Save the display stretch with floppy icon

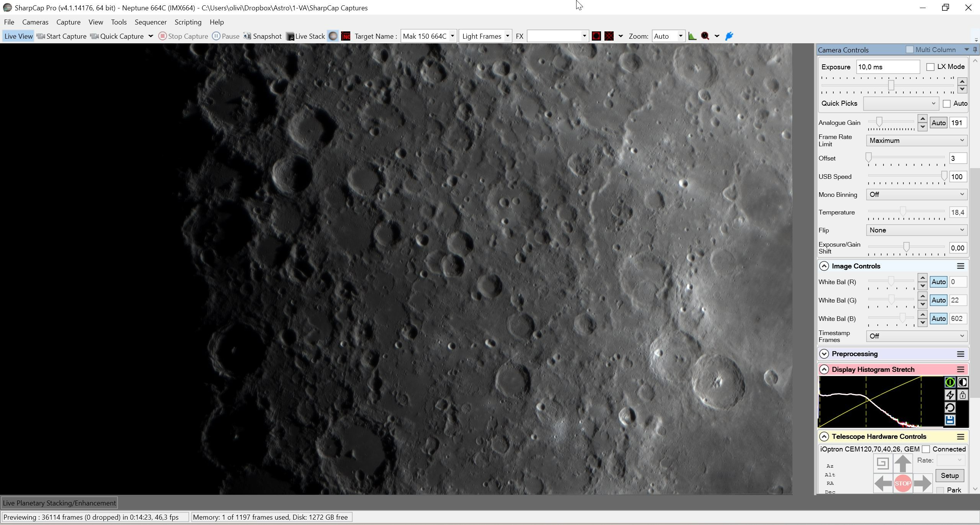point(950,420)
